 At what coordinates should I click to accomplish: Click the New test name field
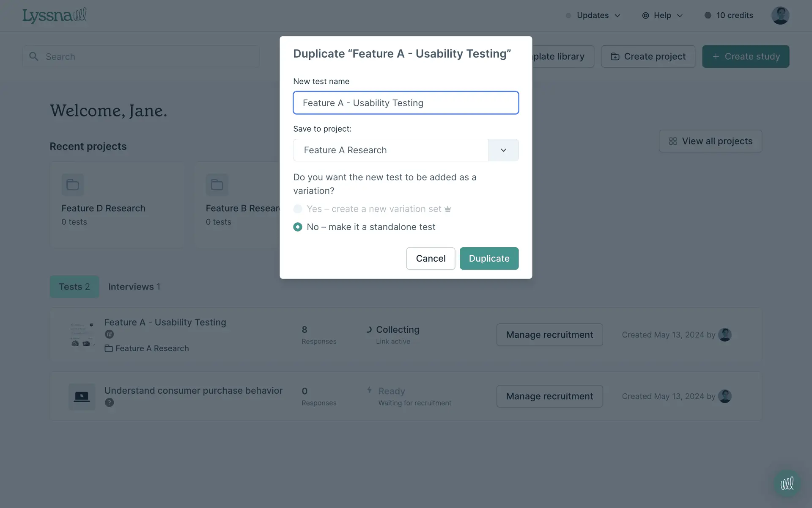406,103
